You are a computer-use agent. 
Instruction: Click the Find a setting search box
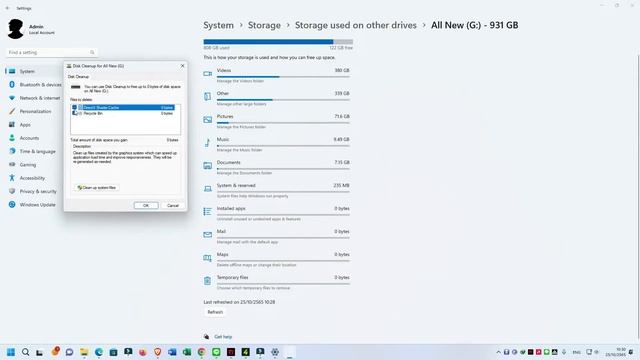[51, 53]
